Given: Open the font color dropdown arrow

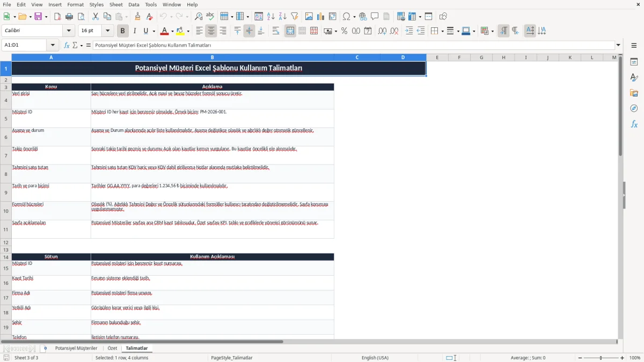Looking at the screenshot, I should [172, 31].
